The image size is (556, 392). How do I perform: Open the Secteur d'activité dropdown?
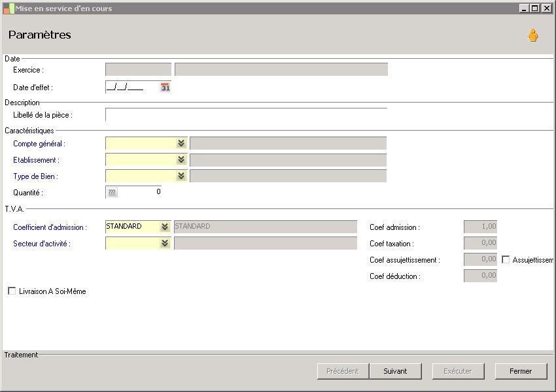tap(165, 243)
